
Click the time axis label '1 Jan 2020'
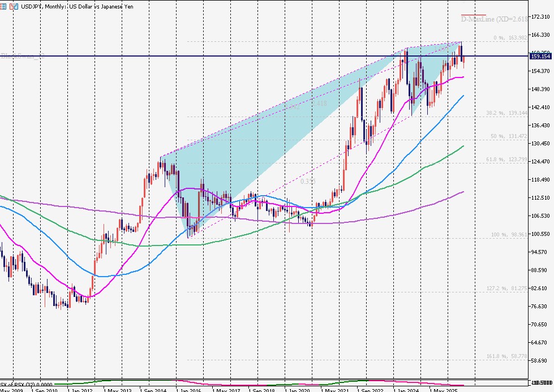tap(297, 390)
